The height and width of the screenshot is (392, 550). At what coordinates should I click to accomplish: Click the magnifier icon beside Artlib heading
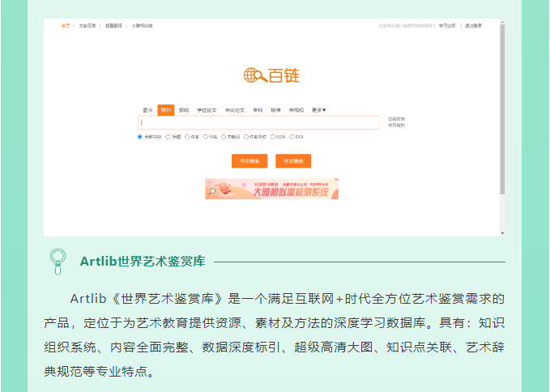(x=58, y=262)
